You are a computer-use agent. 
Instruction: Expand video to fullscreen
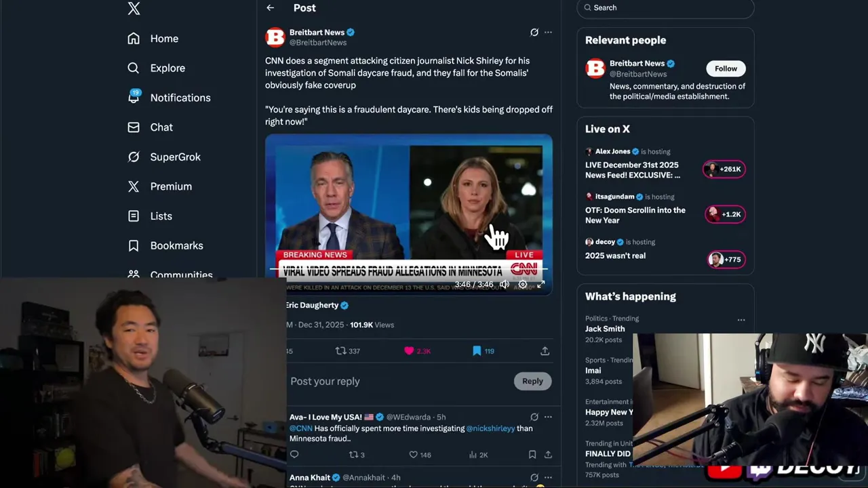(540, 285)
